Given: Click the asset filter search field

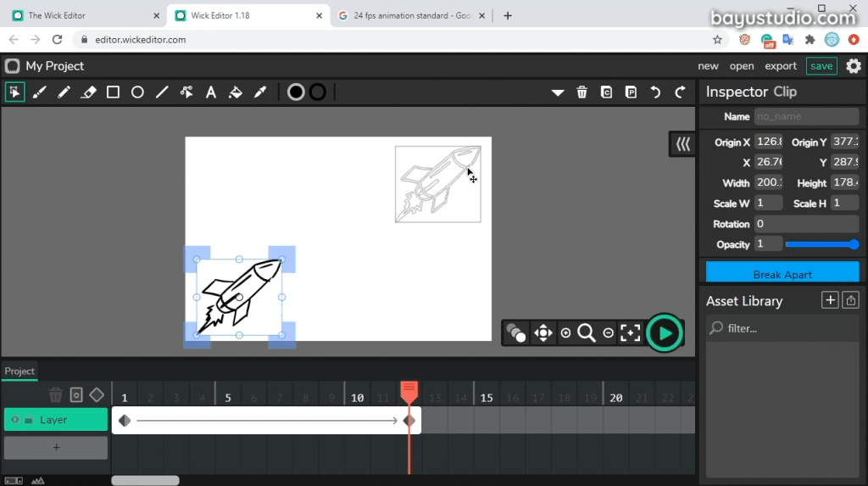Looking at the screenshot, I should 782,328.
